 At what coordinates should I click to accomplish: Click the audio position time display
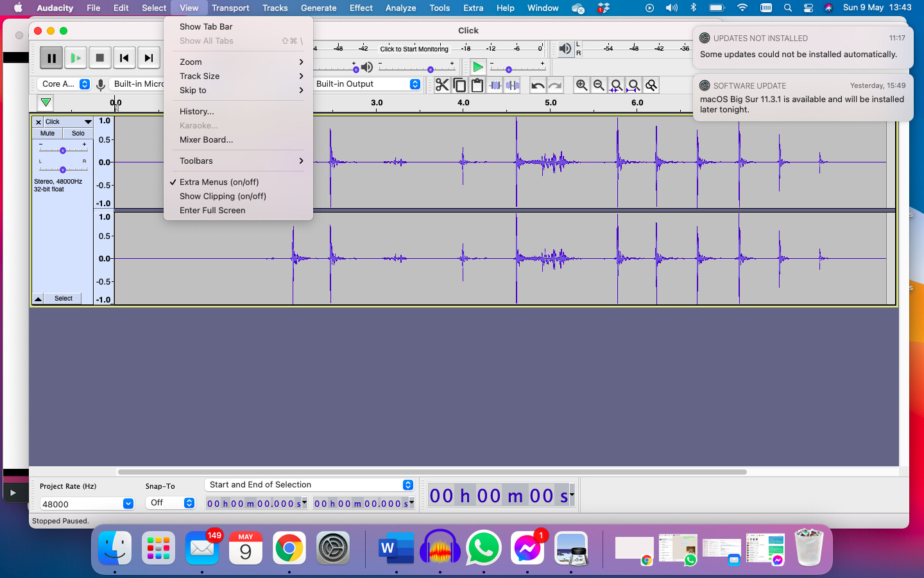point(501,496)
